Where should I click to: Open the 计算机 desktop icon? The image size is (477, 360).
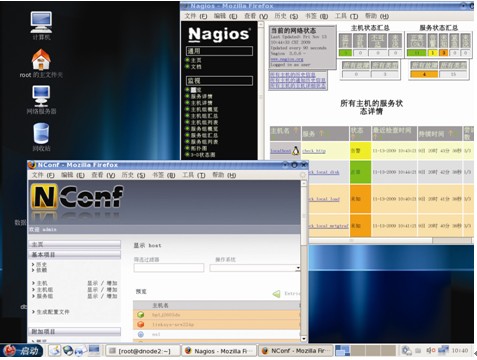tap(41, 22)
